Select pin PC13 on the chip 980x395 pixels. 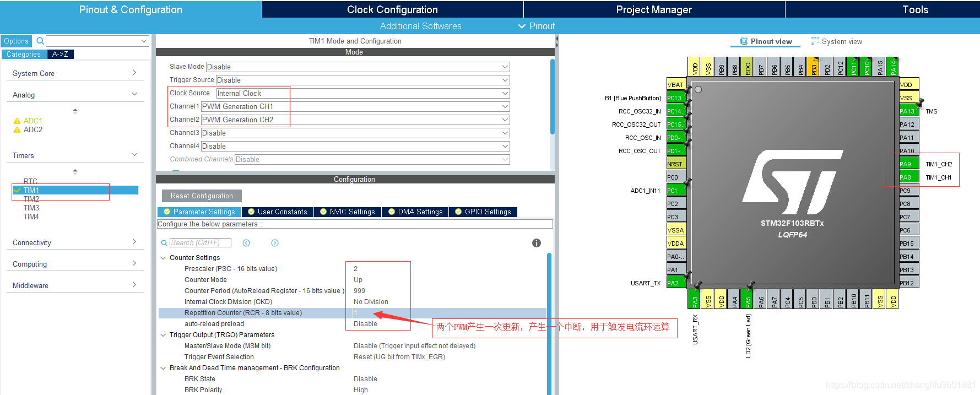676,98
